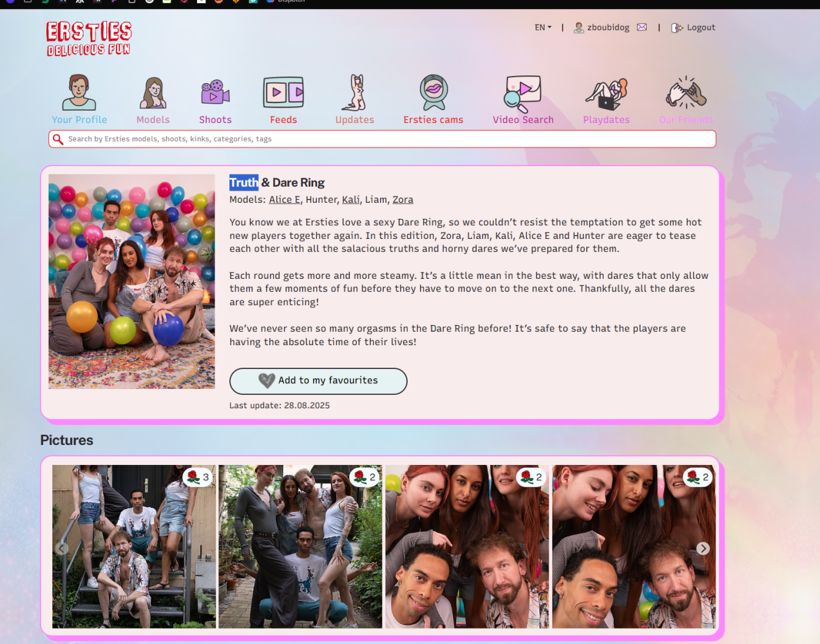Go to the Playdates icon
820x644 pixels.
tap(606, 94)
